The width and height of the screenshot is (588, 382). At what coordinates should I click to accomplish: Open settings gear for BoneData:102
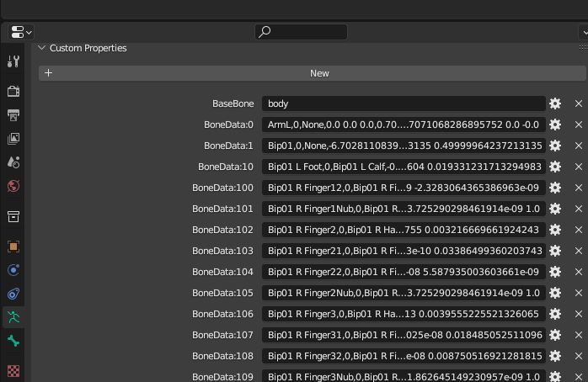coord(555,230)
